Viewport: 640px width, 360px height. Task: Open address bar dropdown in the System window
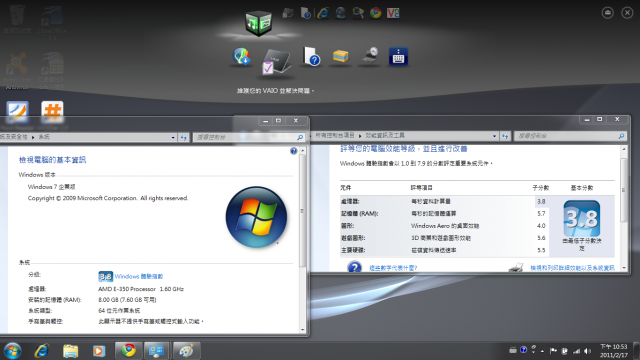pyautogui.click(x=173, y=137)
